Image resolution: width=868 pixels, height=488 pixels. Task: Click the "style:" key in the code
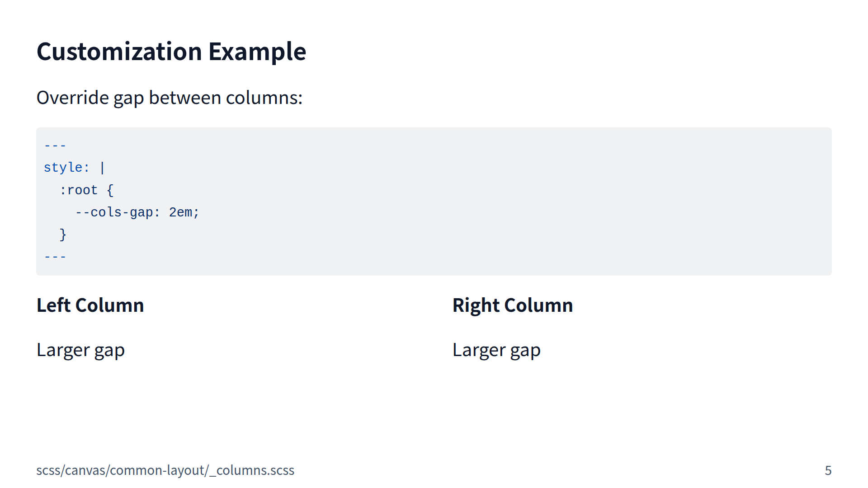coord(66,168)
